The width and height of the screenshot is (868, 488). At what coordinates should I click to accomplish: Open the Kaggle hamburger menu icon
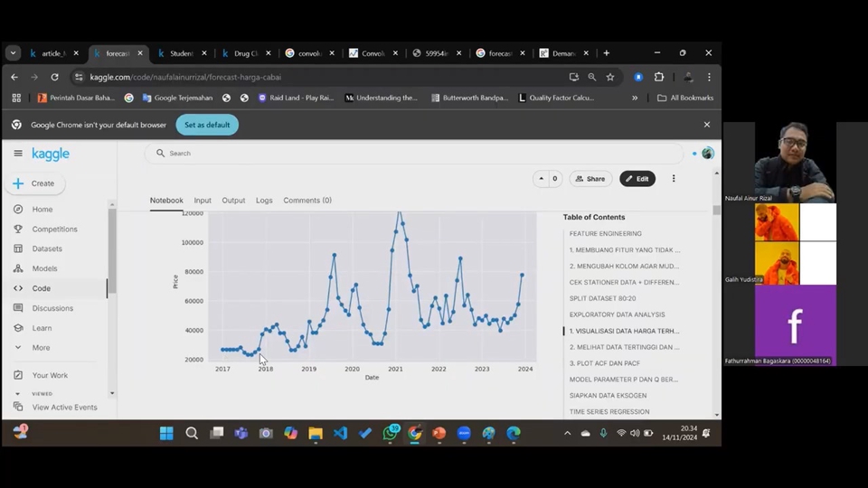pyautogui.click(x=18, y=154)
